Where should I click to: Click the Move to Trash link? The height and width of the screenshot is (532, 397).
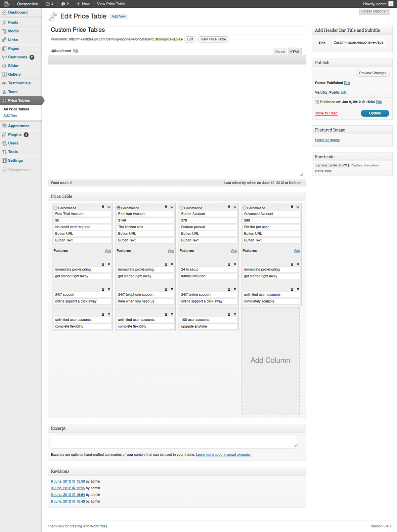[326, 113]
